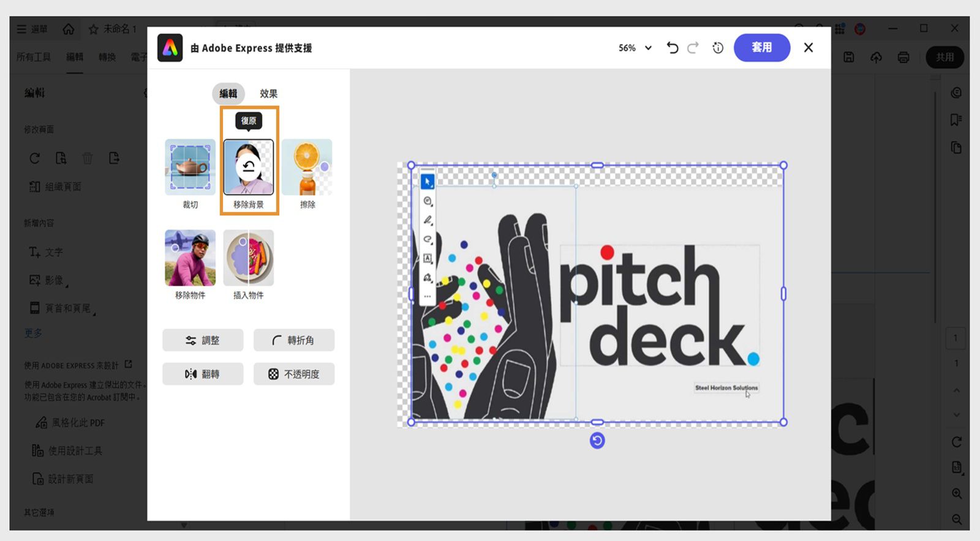Open version history clock icon

tap(718, 48)
